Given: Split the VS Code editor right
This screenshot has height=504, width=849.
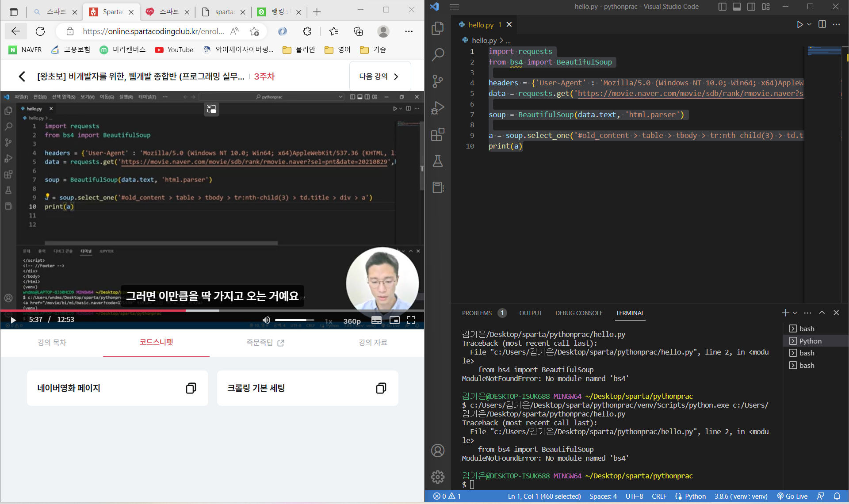Looking at the screenshot, I should click(822, 24).
